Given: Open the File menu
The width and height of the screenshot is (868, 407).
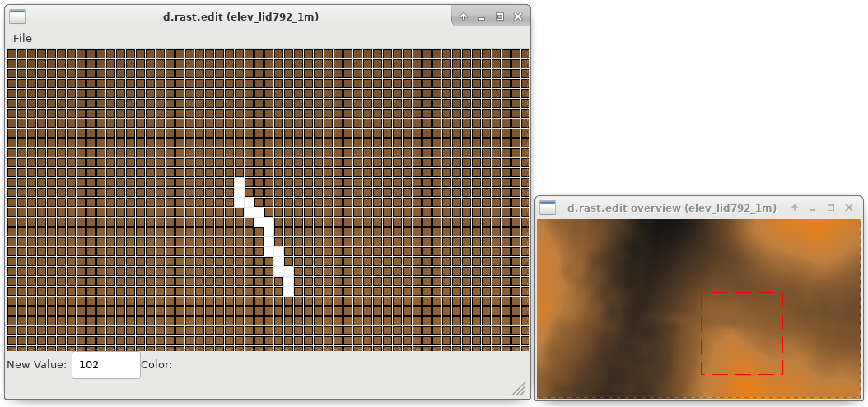Looking at the screenshot, I should 22,38.
